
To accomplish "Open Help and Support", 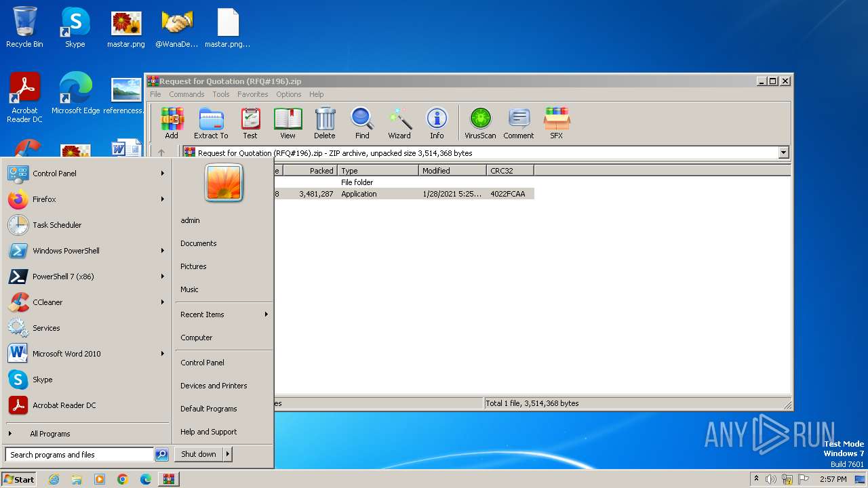I will [208, 432].
